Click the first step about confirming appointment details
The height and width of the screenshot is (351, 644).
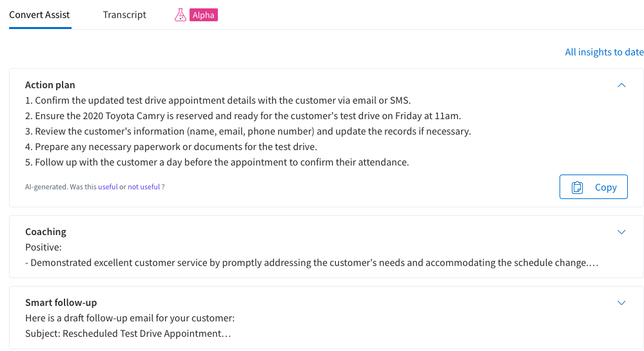point(218,100)
